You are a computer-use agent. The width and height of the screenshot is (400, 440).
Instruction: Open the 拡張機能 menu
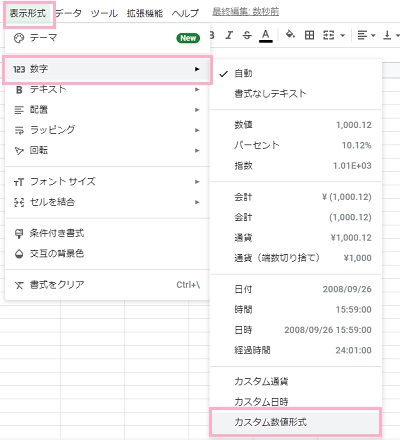(145, 13)
